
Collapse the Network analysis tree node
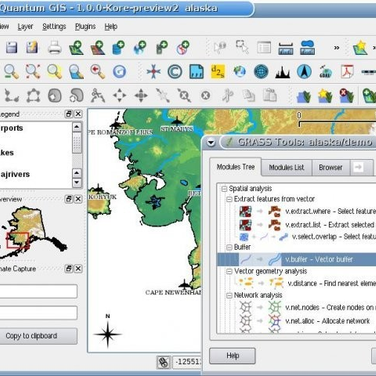tap(229, 296)
